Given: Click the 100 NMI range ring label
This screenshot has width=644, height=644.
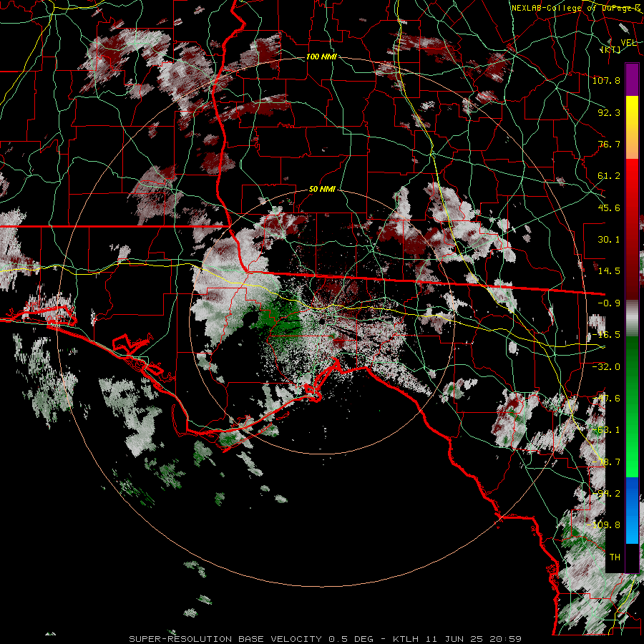Looking at the screenshot, I should pyautogui.click(x=321, y=57).
